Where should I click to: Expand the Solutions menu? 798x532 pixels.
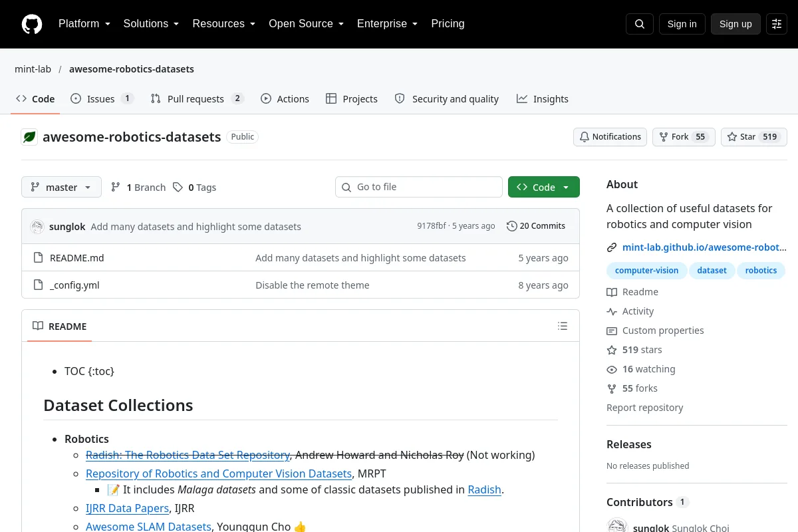point(151,24)
